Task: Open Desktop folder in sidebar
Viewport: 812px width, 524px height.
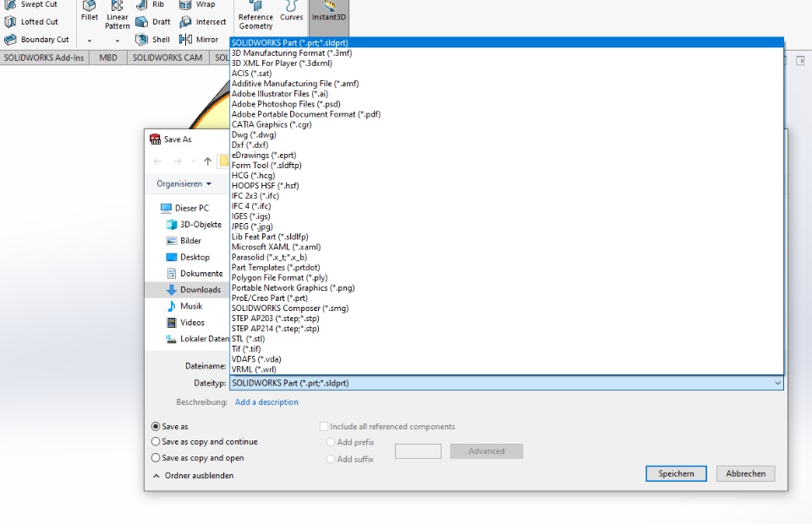Action: 188,257
